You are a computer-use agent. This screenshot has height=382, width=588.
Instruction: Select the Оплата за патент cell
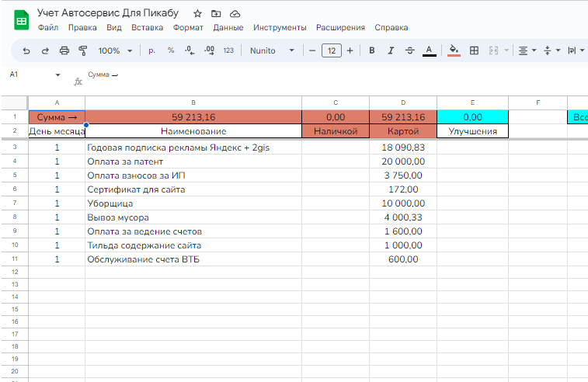(x=193, y=161)
